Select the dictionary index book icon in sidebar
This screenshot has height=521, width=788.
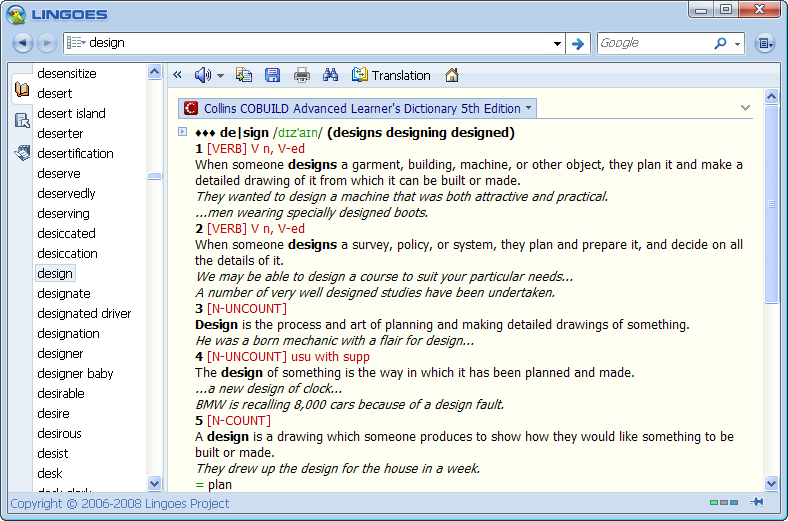(x=22, y=89)
